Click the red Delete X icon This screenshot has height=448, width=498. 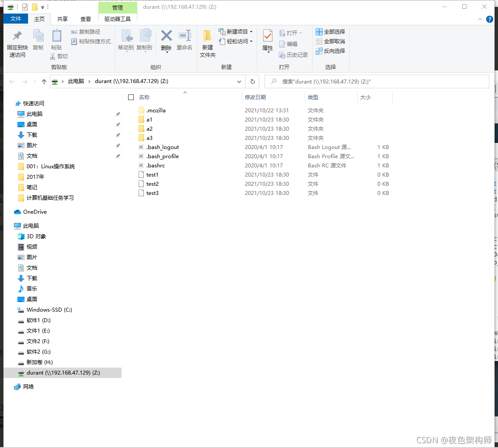click(166, 35)
